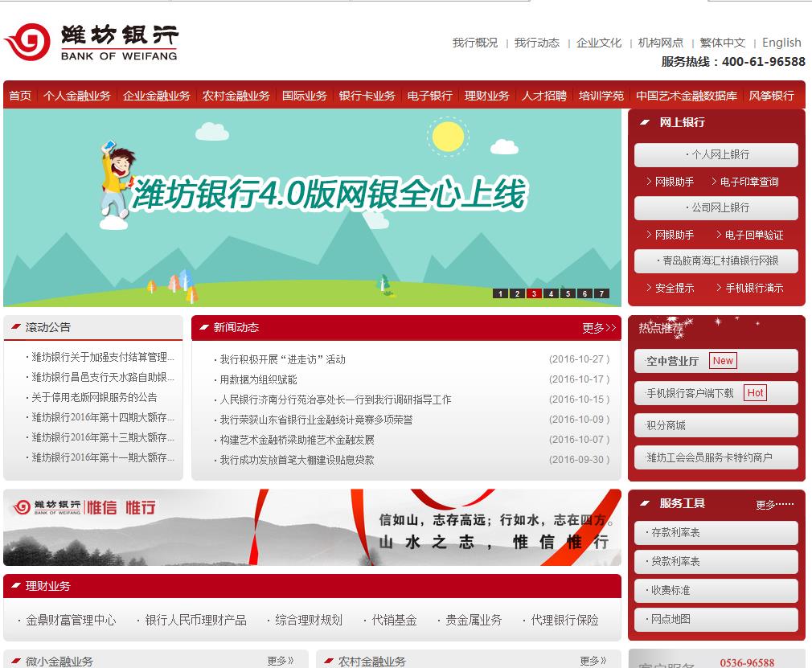Open 电子银行 menu
This screenshot has width=812, height=668.
pos(430,96)
